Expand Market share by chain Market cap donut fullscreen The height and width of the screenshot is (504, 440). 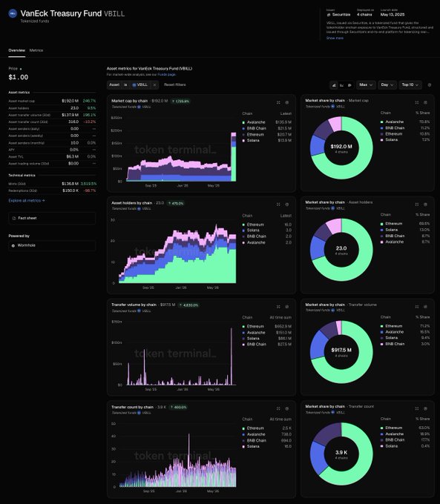[417, 102]
